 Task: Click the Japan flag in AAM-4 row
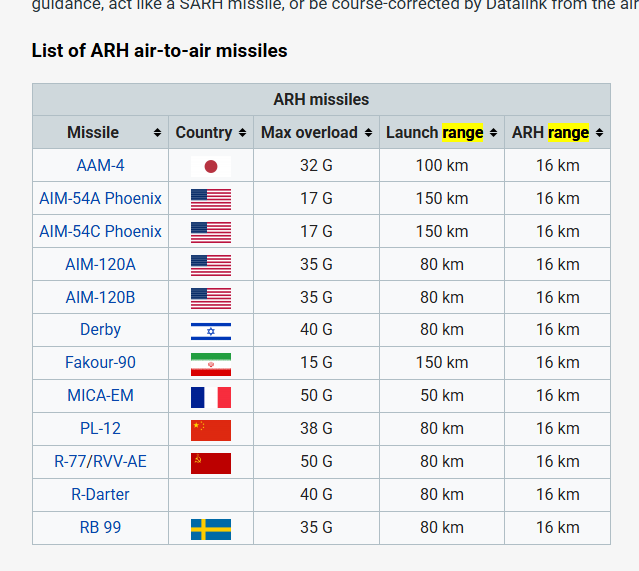[x=210, y=166]
